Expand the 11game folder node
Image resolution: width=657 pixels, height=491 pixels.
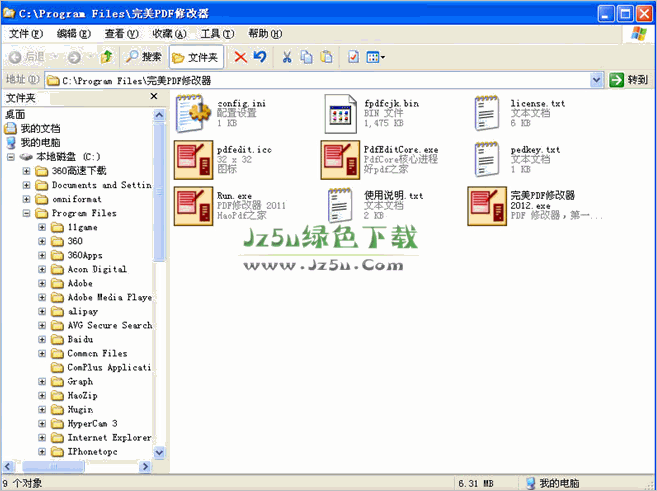pos(42,227)
